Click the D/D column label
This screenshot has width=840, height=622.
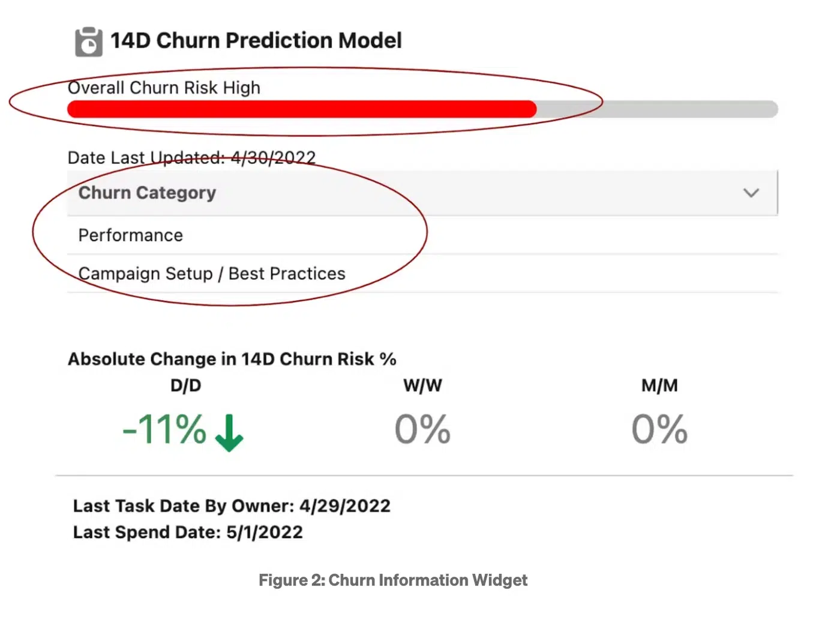186,385
